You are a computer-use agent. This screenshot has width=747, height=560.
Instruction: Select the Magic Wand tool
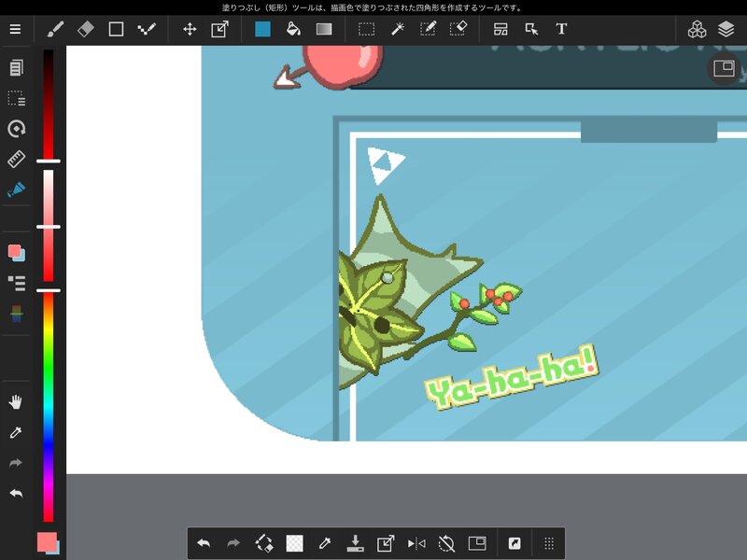pos(398,29)
